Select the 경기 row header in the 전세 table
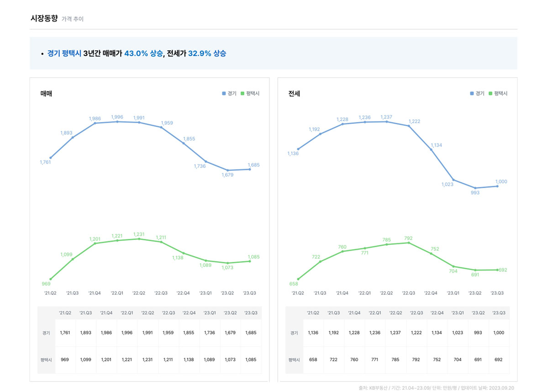Image resolution: width=548 pixels, height=392 pixels. pyautogui.click(x=295, y=333)
